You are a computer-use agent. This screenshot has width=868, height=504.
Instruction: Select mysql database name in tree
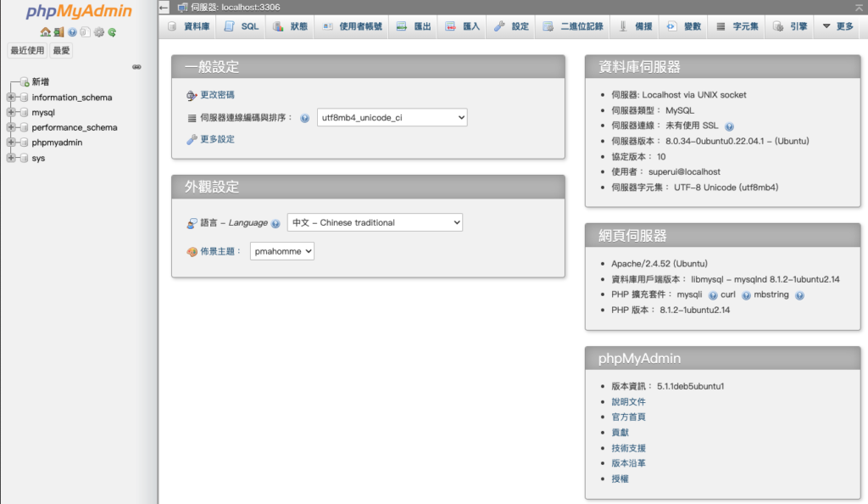pyautogui.click(x=43, y=113)
